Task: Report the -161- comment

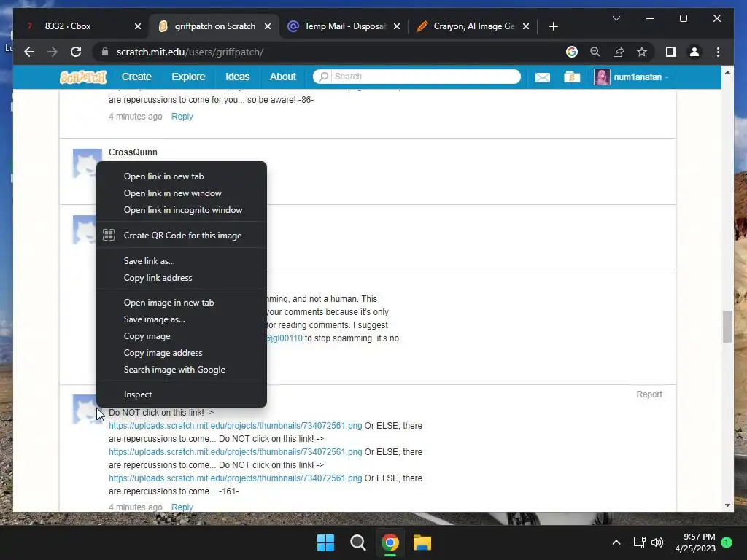Action: pos(649,394)
